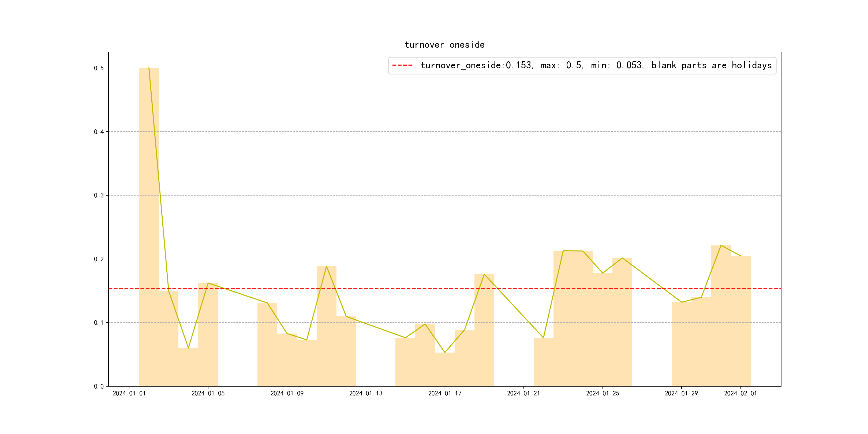Click the 2024-01-21 x-axis date label

point(523,393)
